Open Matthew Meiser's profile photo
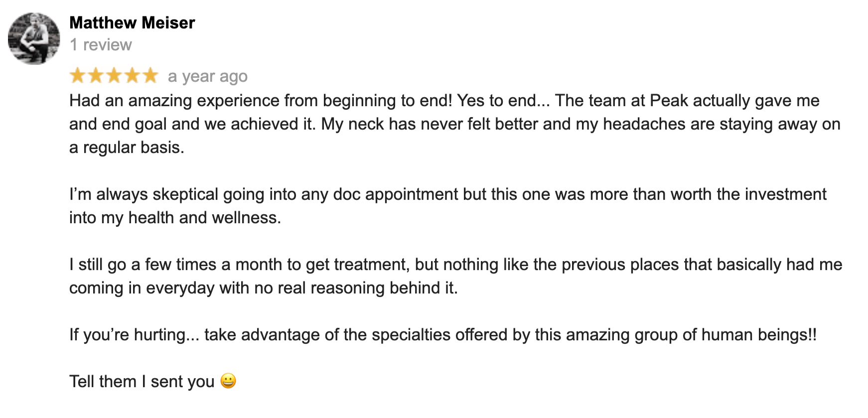The height and width of the screenshot is (418, 868). point(34,39)
